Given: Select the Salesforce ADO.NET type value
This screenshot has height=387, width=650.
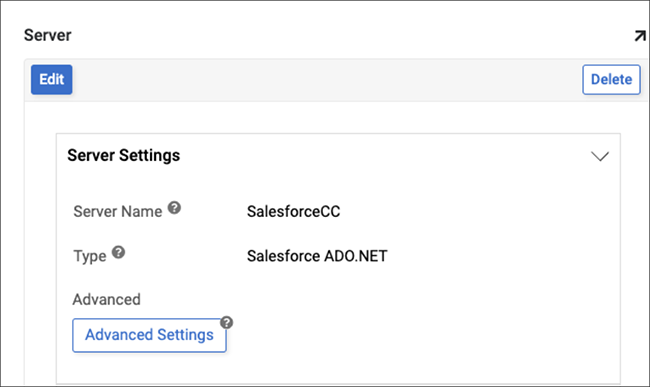Looking at the screenshot, I should click(x=317, y=256).
